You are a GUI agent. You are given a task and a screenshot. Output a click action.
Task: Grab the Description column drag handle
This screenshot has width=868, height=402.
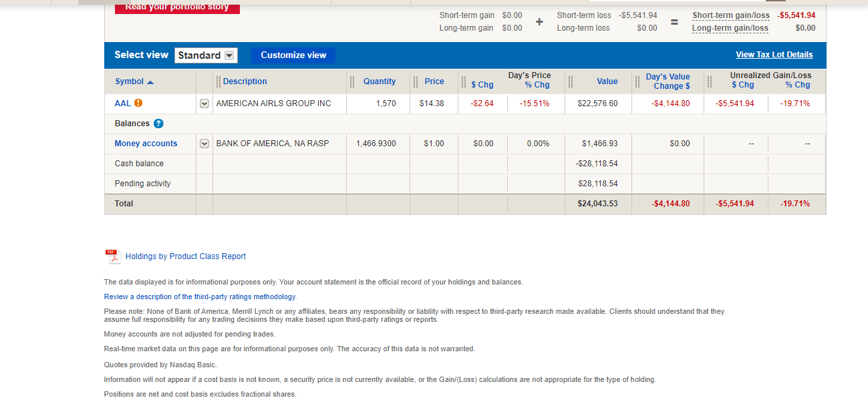point(219,81)
